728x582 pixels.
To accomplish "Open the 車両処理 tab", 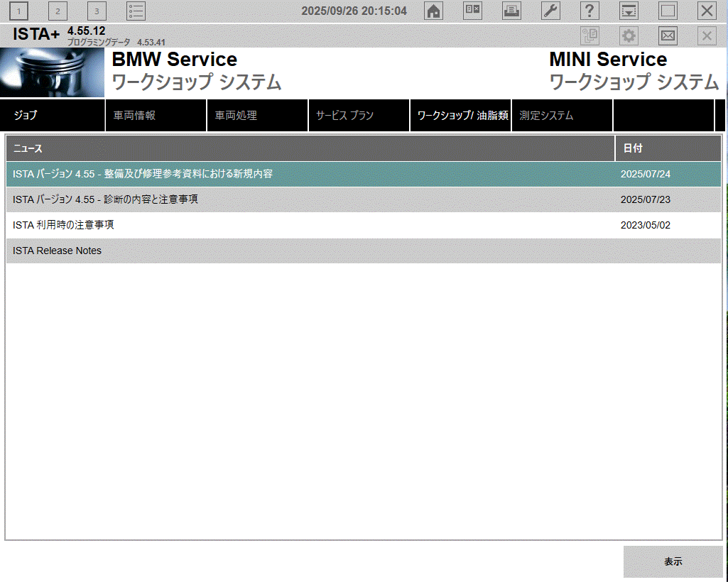I will pos(257,116).
